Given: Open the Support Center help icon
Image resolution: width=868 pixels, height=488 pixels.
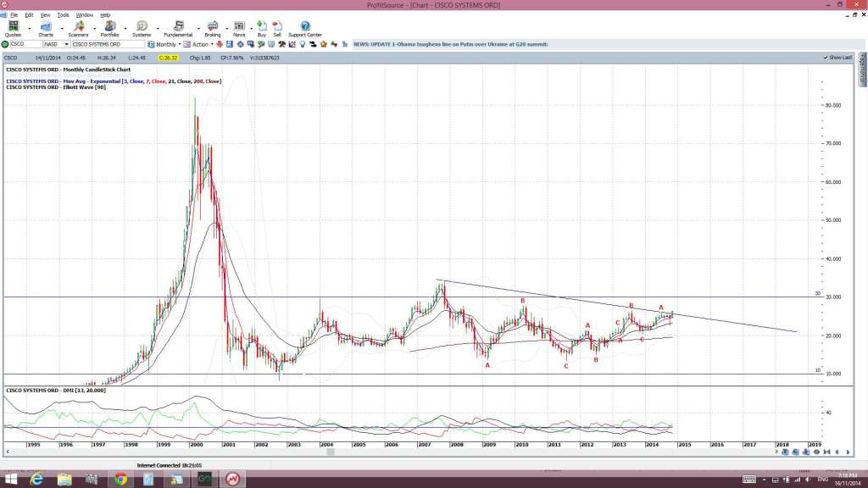Looking at the screenshot, I should click(305, 26).
